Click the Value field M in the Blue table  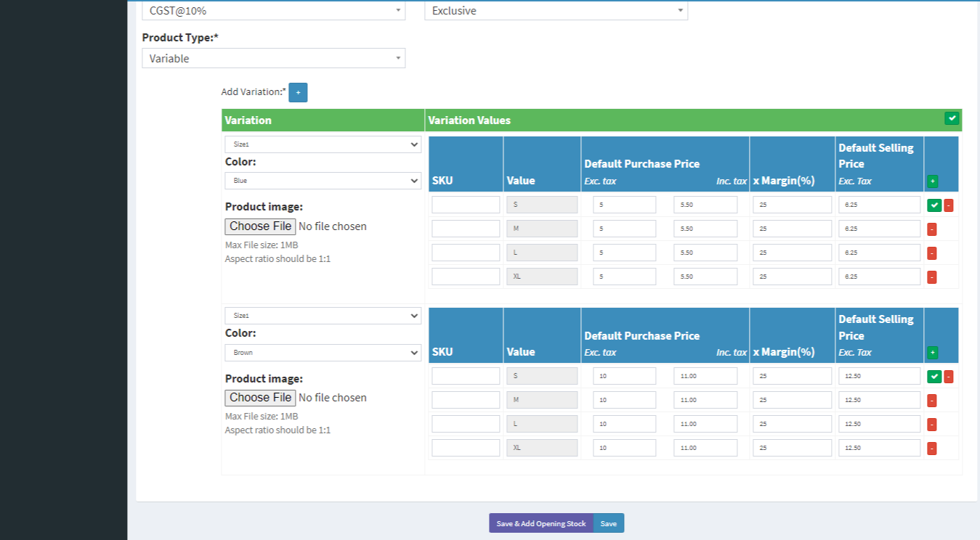[542, 229]
